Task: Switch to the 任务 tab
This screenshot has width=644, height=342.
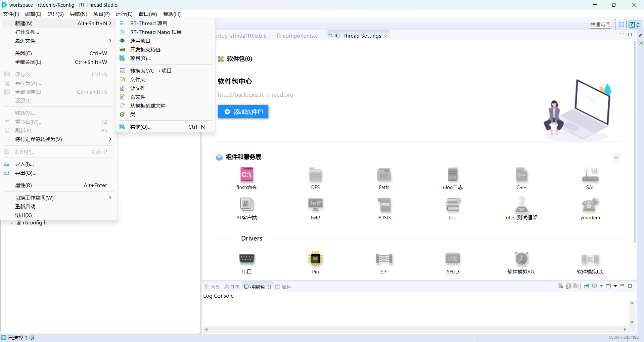Action: tap(232, 287)
